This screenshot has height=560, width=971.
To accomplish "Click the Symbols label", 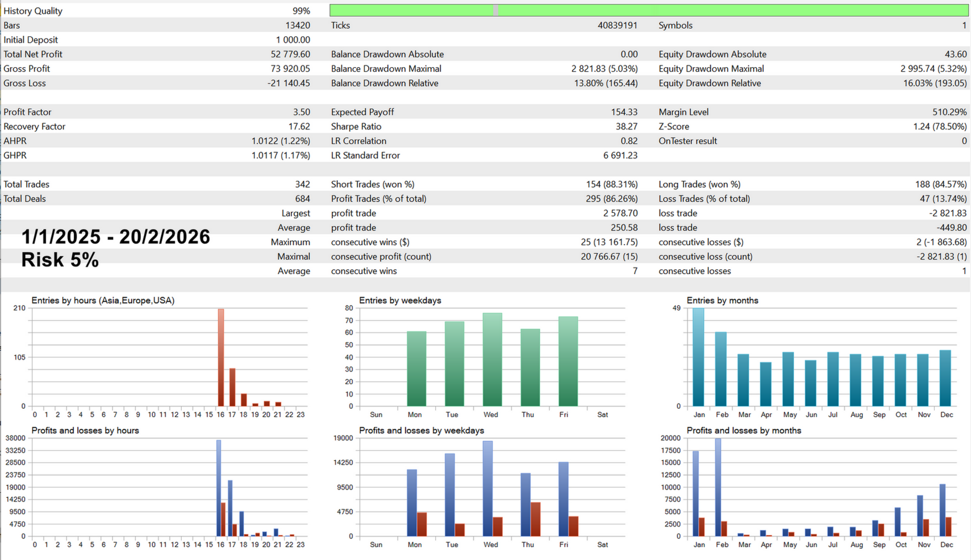I will pyautogui.click(x=675, y=25).
